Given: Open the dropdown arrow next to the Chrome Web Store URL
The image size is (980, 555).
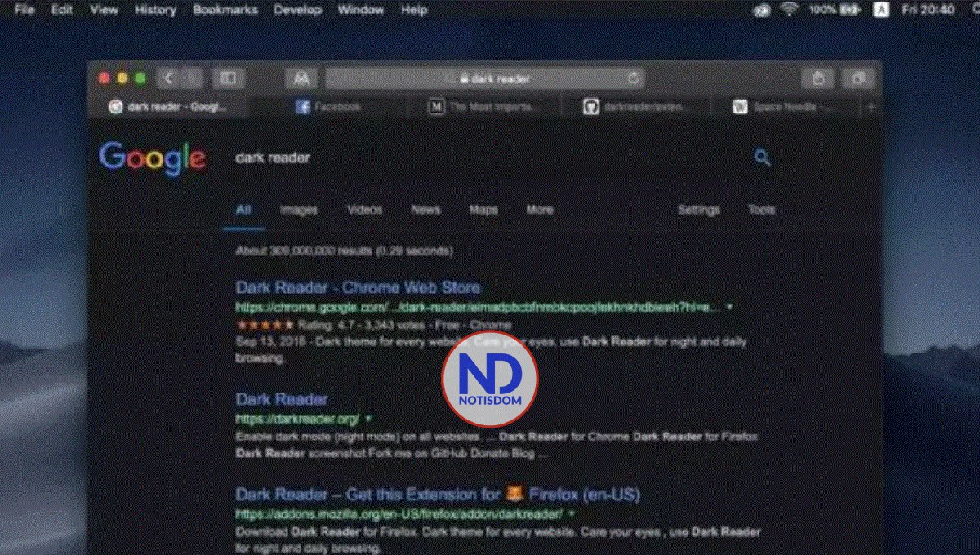Looking at the screenshot, I should pyautogui.click(x=729, y=308).
